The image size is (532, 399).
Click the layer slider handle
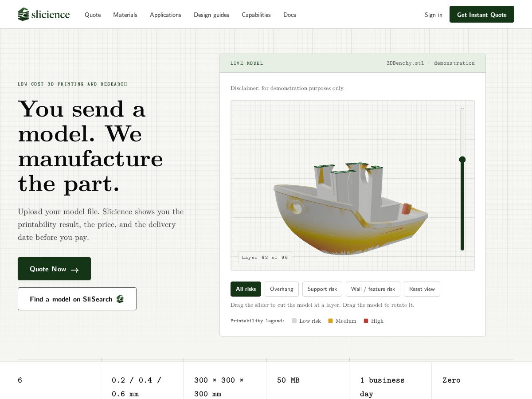(x=462, y=160)
